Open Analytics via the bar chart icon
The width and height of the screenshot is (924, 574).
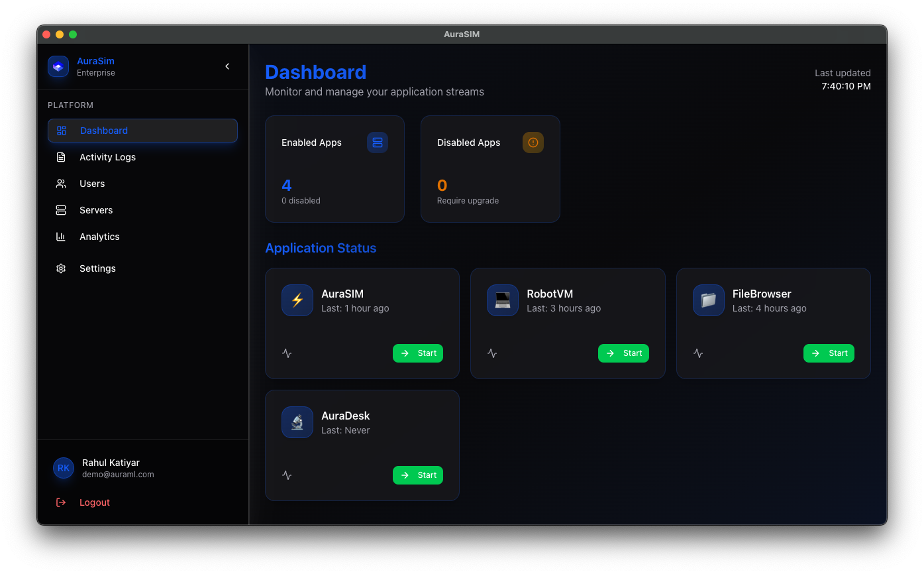61,237
